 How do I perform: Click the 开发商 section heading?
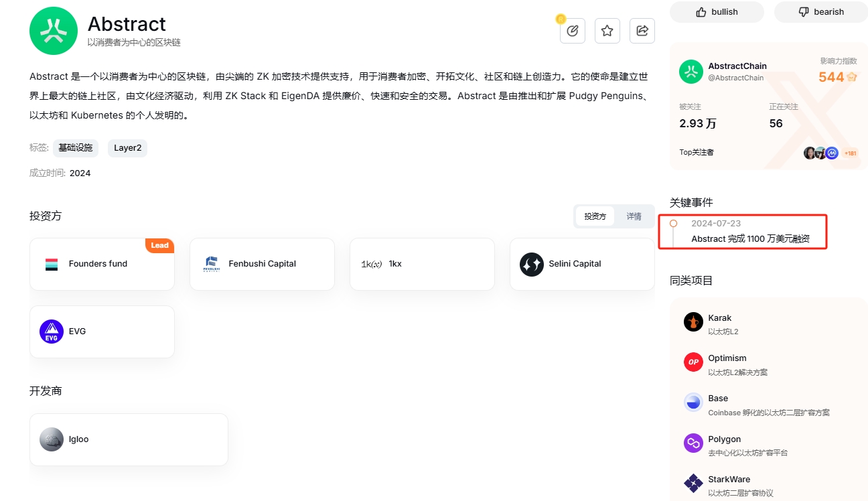coord(46,391)
